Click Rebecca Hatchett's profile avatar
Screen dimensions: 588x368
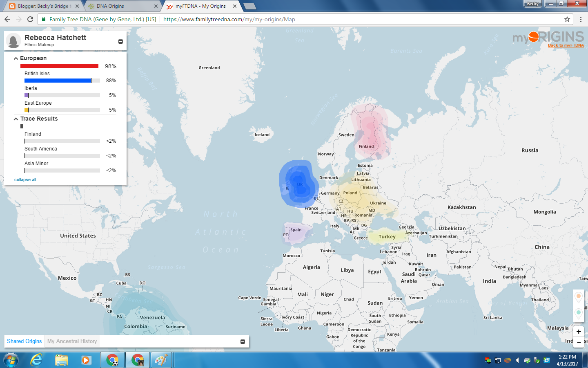coord(13,41)
